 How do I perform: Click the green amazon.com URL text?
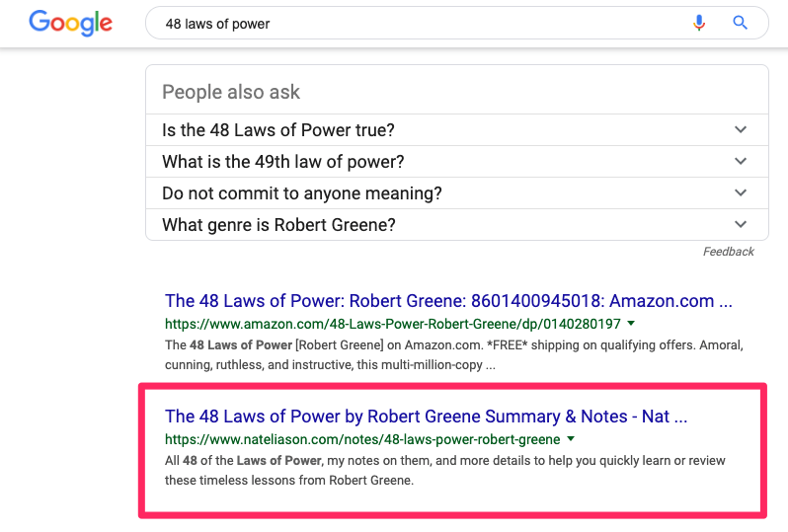[x=392, y=324]
